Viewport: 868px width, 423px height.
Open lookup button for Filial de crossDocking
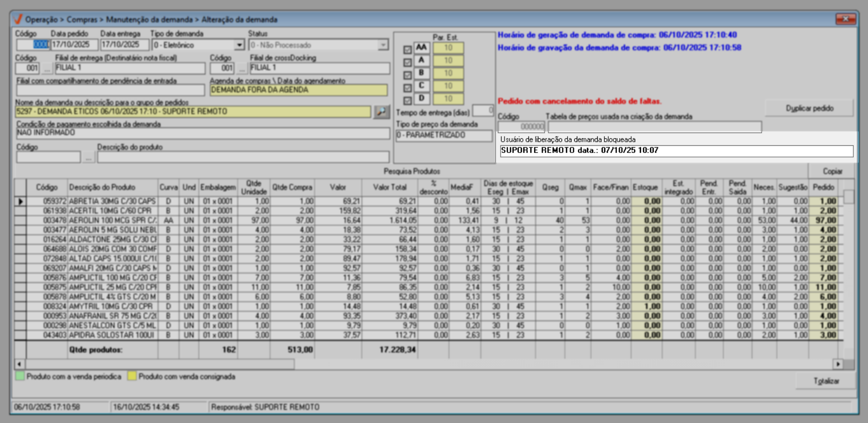[242, 68]
